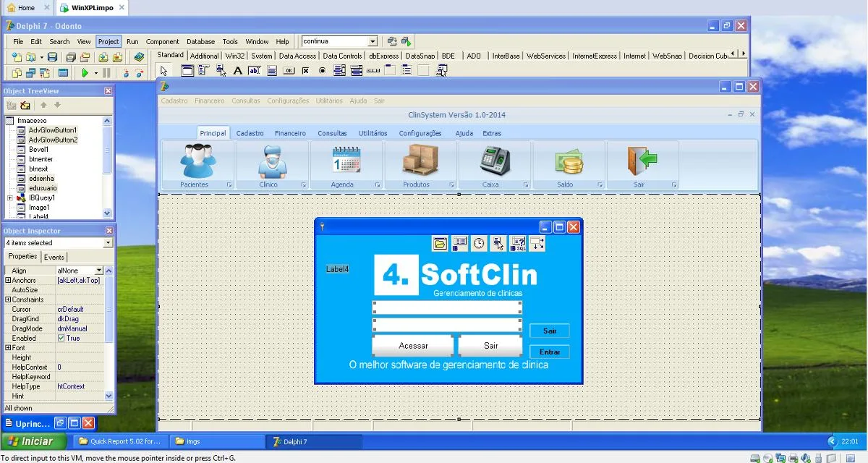The width and height of the screenshot is (868, 463).
Task: Click the Step over debug icon
Action: coord(139,72)
